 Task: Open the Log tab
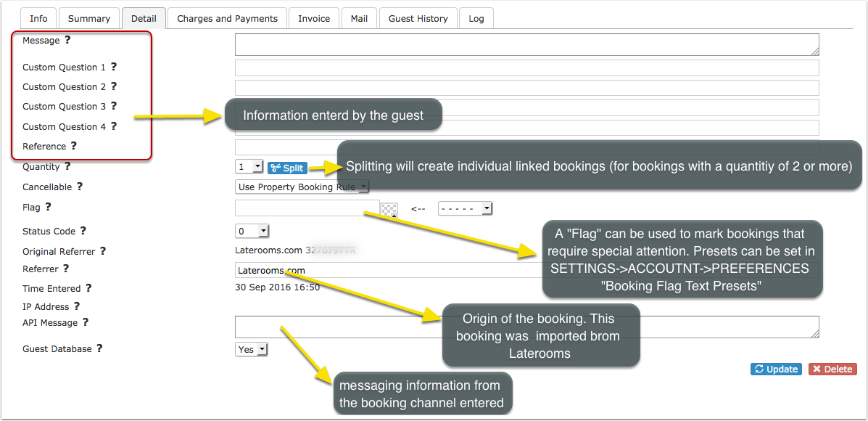tap(476, 18)
